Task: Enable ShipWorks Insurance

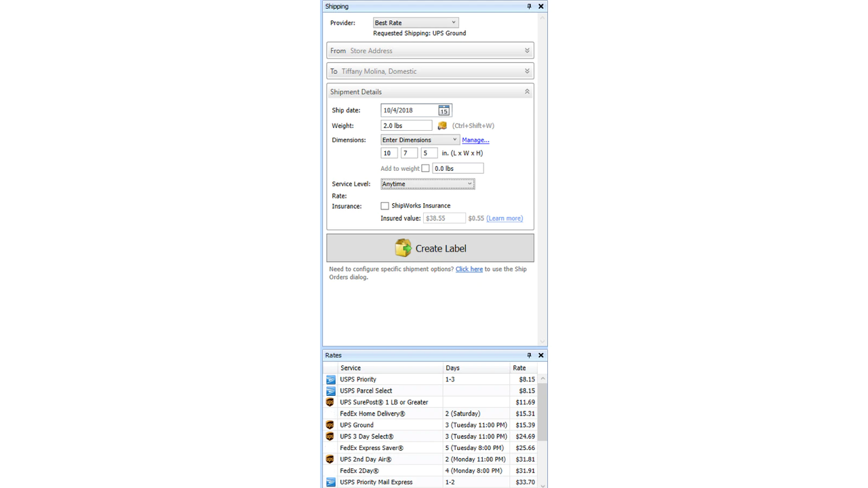Action: coord(384,205)
